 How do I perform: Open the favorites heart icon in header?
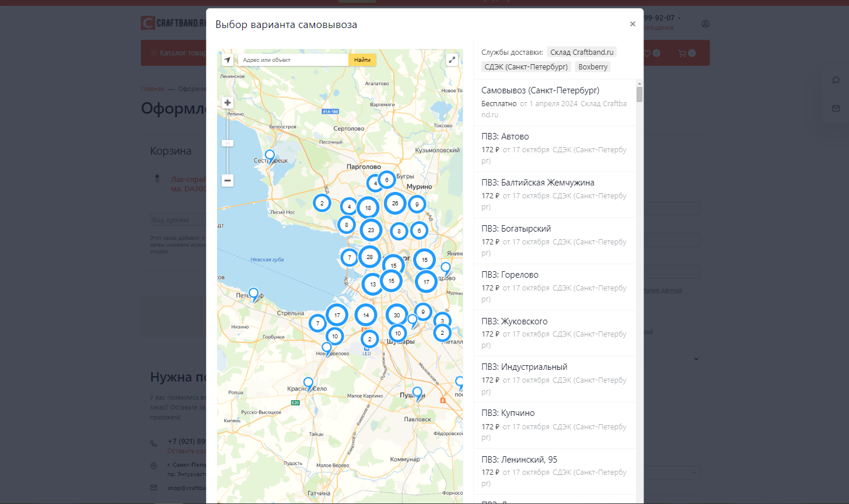pyautogui.click(x=647, y=53)
